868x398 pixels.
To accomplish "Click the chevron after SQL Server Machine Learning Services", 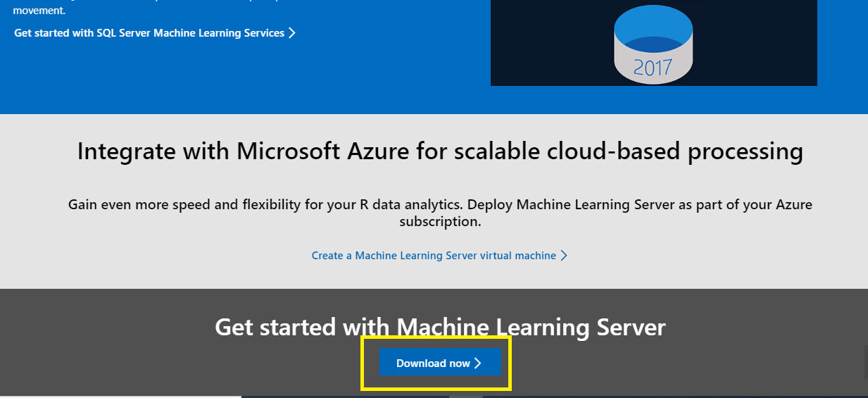I will tap(292, 33).
